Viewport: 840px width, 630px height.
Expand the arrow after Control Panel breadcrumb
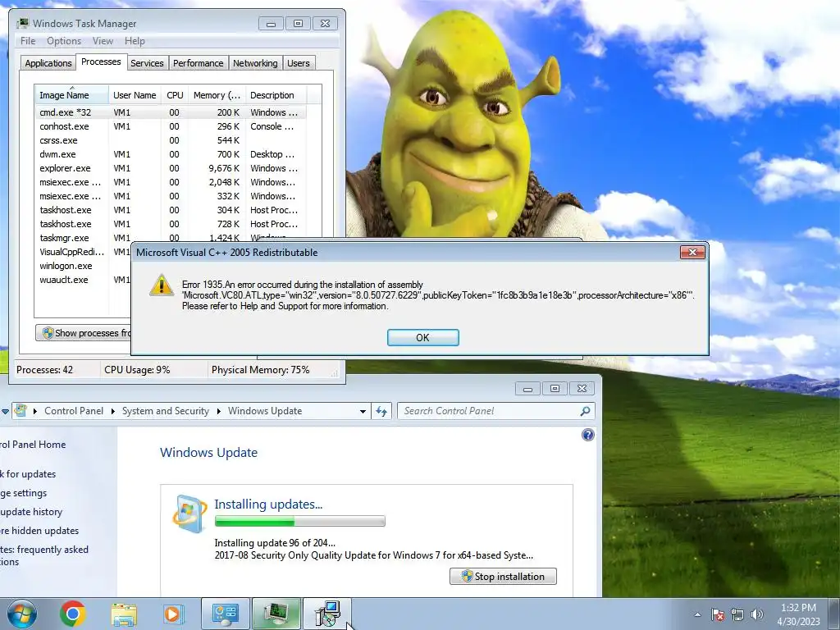[x=113, y=411]
